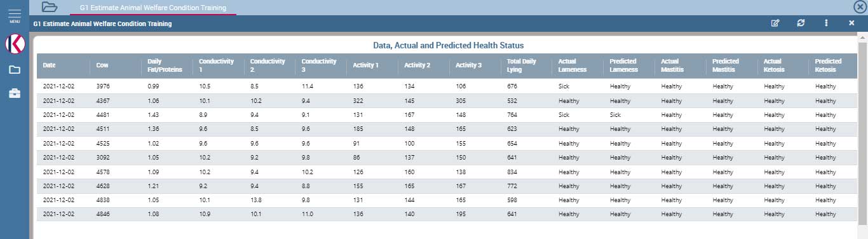Select G1 Estimate Animal Welfare tab

(x=153, y=8)
